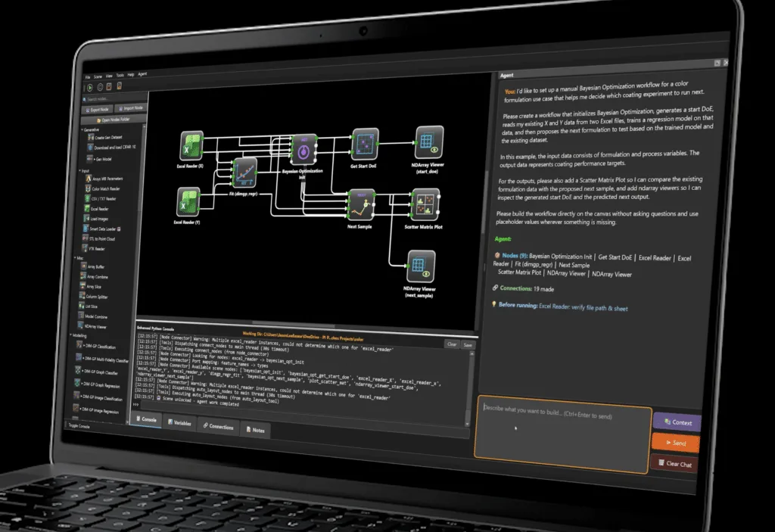
Task: Open the View menu
Action: click(109, 76)
